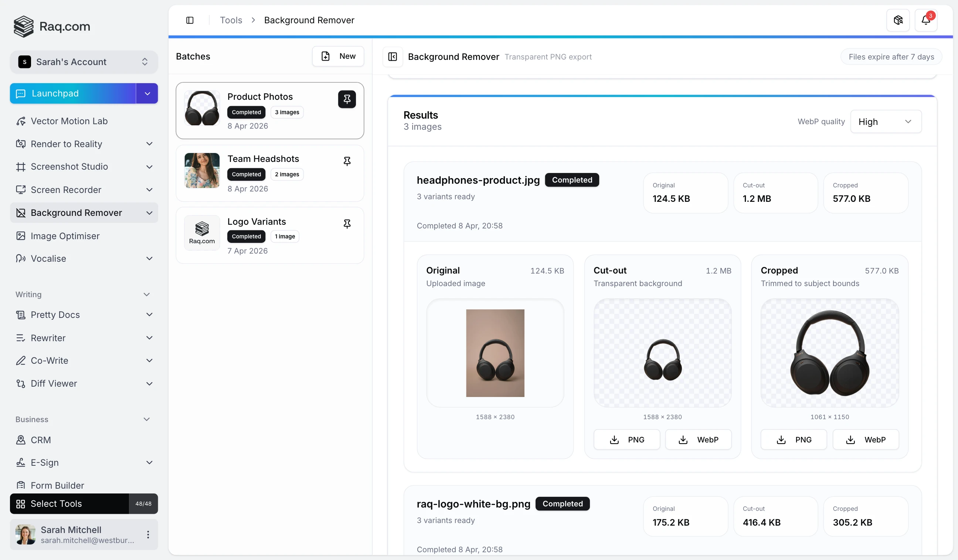Open the CRM tool
Viewport: 958px width, 560px height.
tap(40, 440)
